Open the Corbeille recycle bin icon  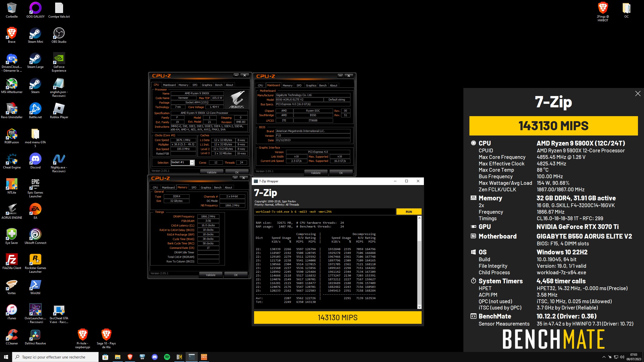pyautogui.click(x=12, y=10)
